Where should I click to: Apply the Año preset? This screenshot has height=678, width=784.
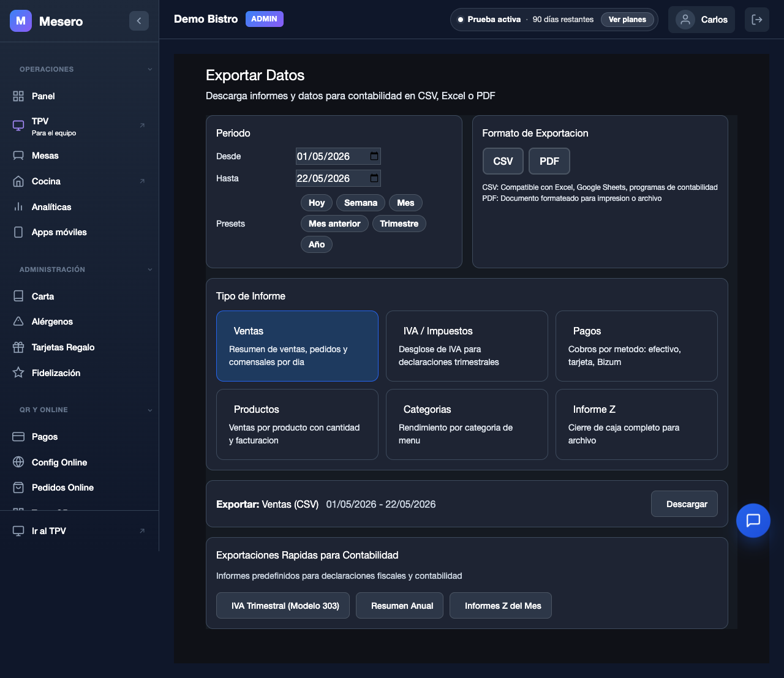tap(317, 244)
